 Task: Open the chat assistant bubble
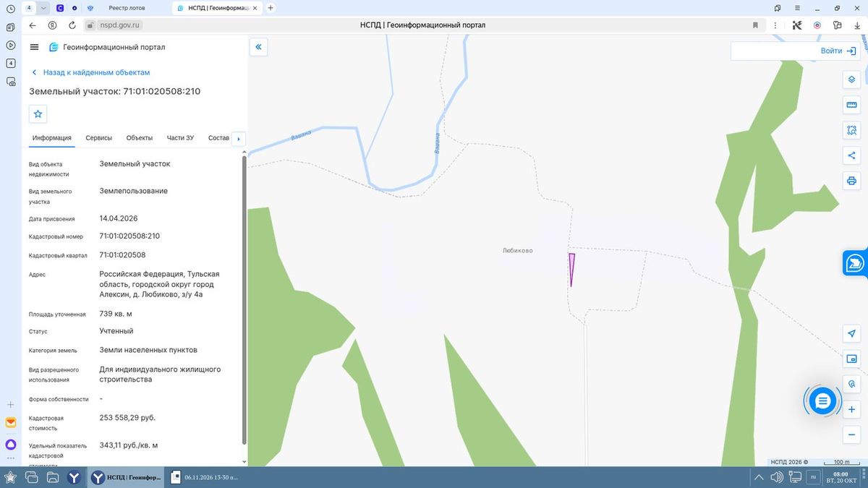pyautogui.click(x=822, y=401)
